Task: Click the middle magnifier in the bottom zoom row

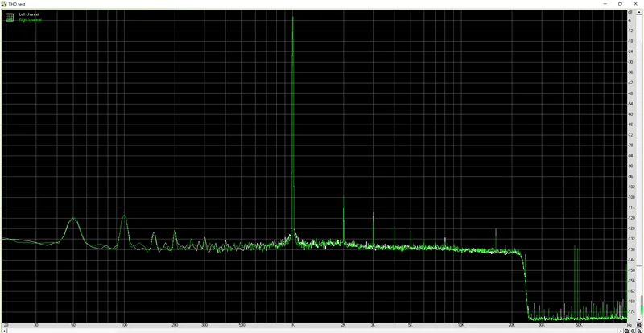Action: [x=634, y=330]
